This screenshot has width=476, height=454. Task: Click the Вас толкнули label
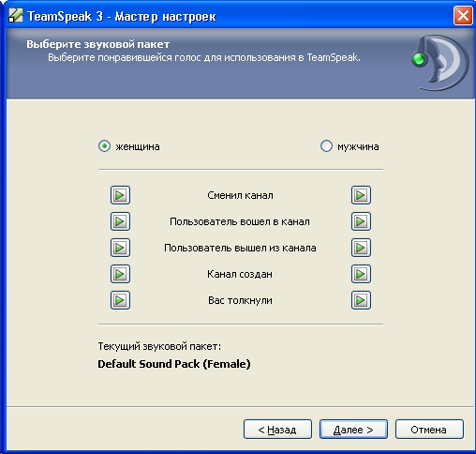[x=240, y=300]
